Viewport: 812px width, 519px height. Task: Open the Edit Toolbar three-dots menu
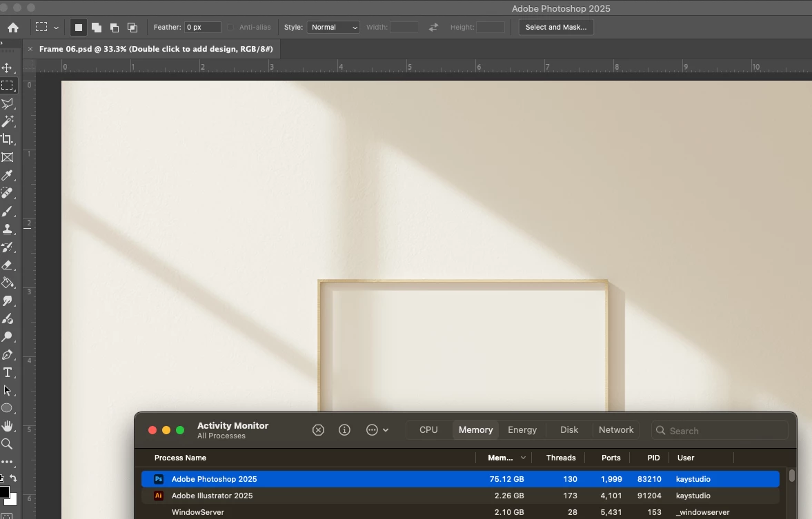pos(7,462)
